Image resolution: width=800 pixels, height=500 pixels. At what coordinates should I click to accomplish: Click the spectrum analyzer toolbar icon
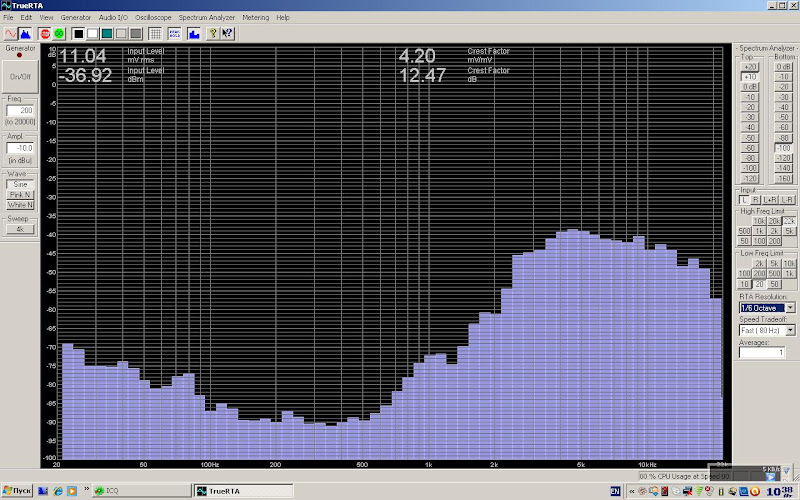click(x=25, y=33)
